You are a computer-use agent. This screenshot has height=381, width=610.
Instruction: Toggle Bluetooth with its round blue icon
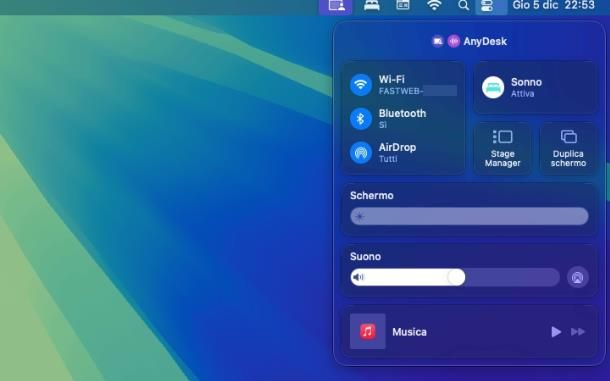pos(361,119)
